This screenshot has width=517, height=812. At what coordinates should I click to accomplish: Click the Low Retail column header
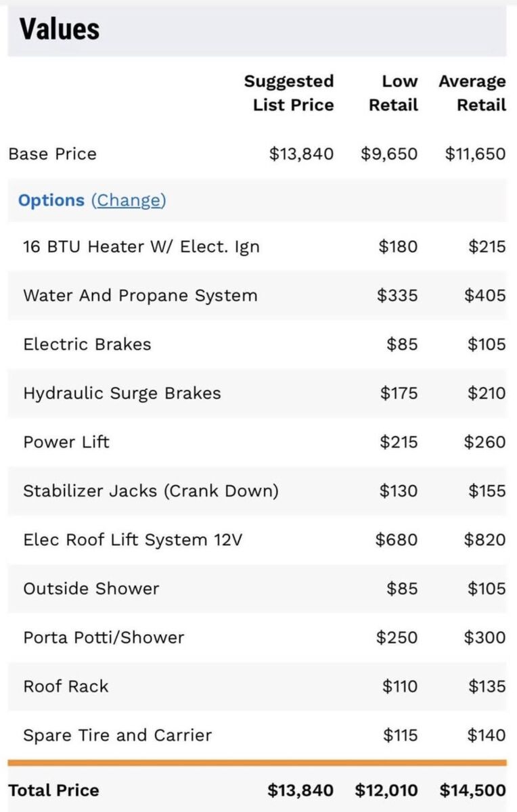tap(394, 93)
